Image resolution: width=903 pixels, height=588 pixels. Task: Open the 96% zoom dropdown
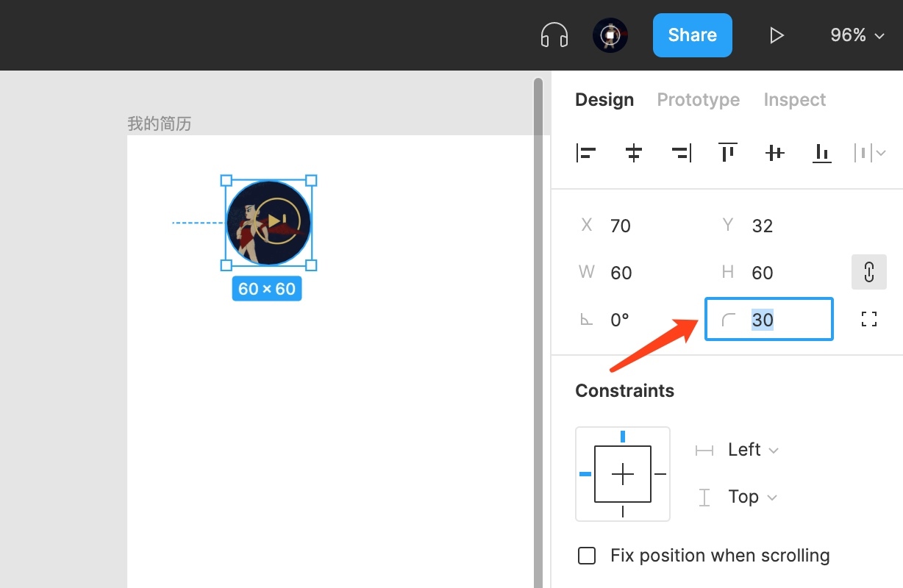point(857,35)
